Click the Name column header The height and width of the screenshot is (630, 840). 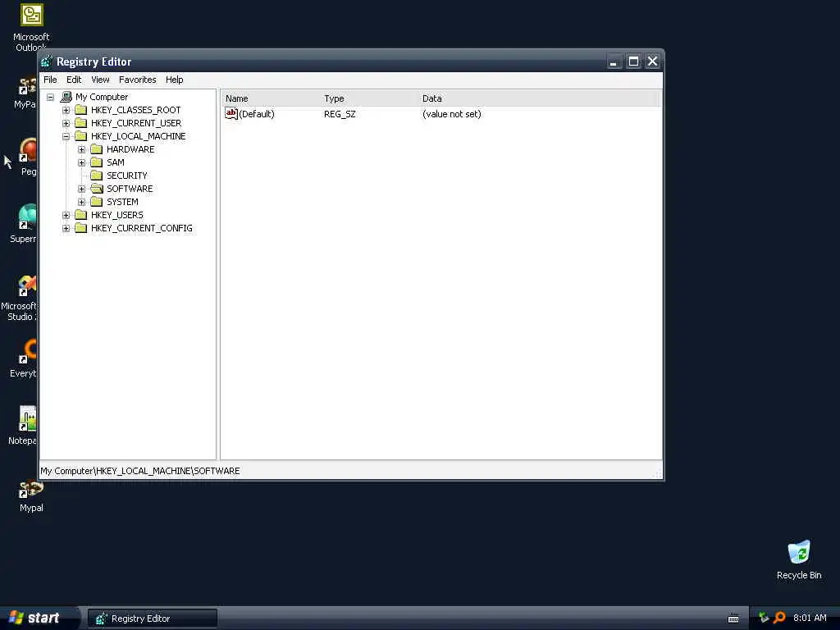click(271, 98)
